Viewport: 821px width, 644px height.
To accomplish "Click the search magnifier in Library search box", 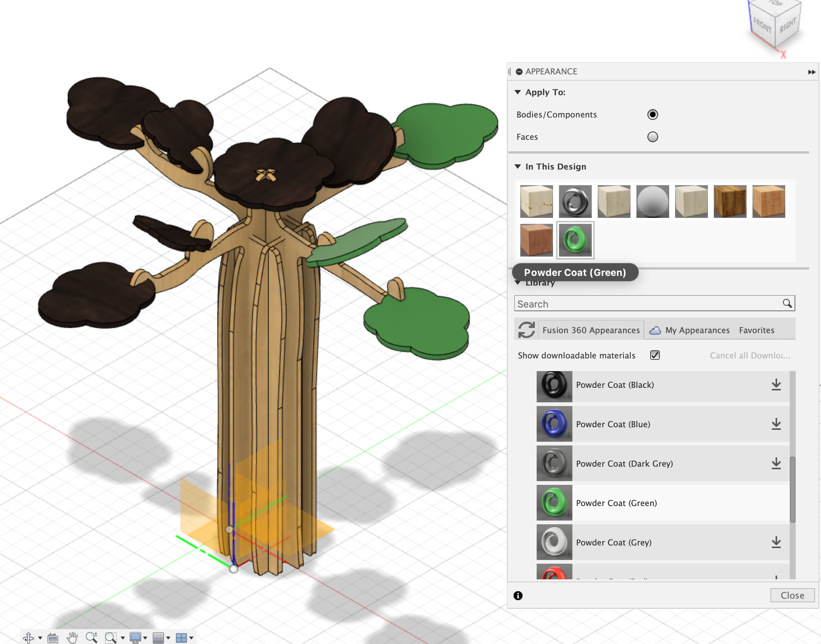I will point(788,303).
